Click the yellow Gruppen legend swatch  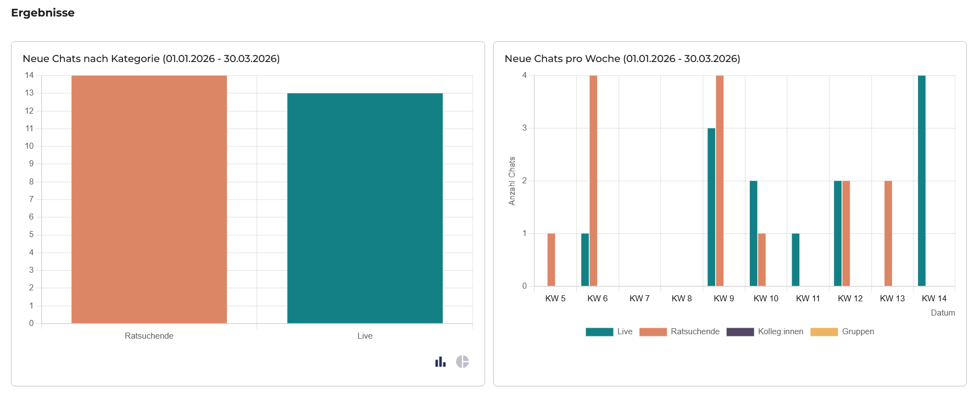click(824, 332)
